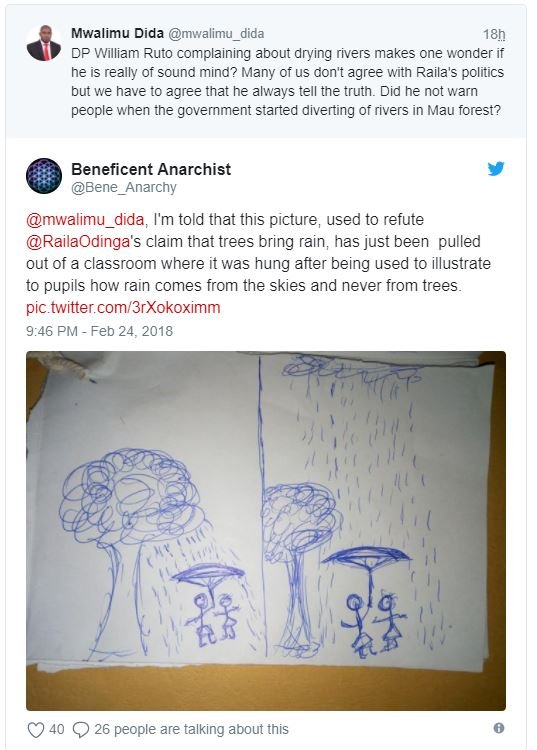Follow the @RailaOdinga mention link

click(x=78, y=242)
